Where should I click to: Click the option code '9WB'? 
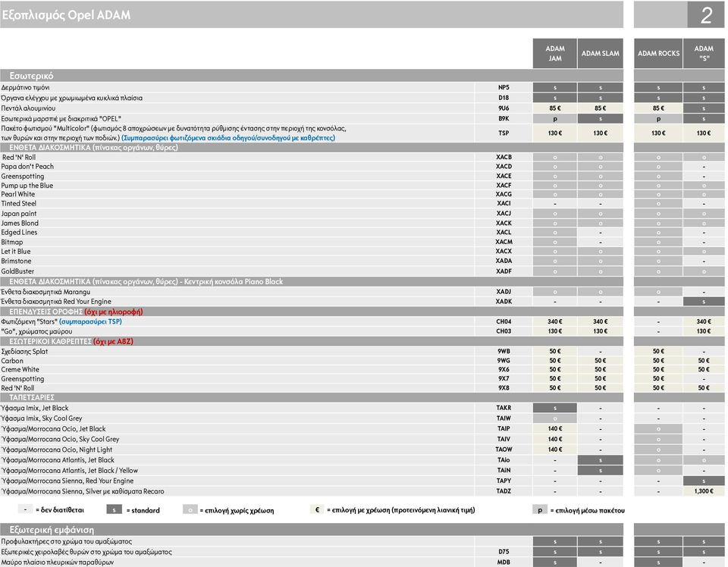pos(504,352)
